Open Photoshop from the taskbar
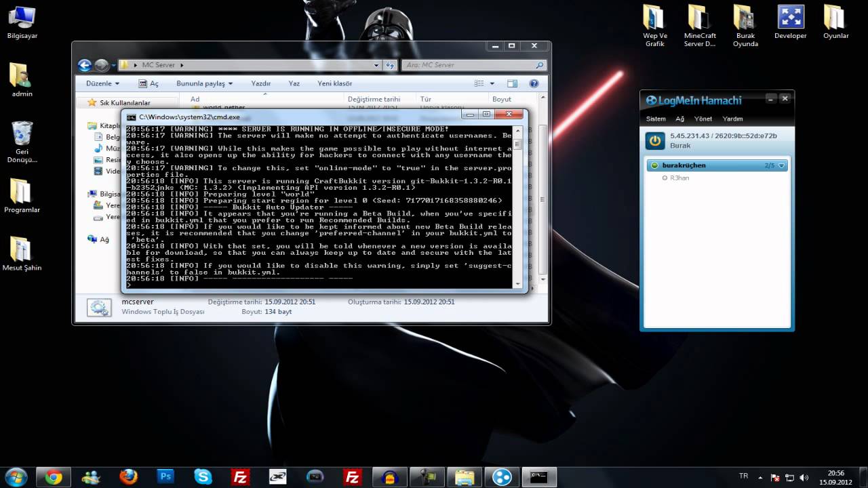The width and height of the screenshot is (868, 488). tap(165, 477)
